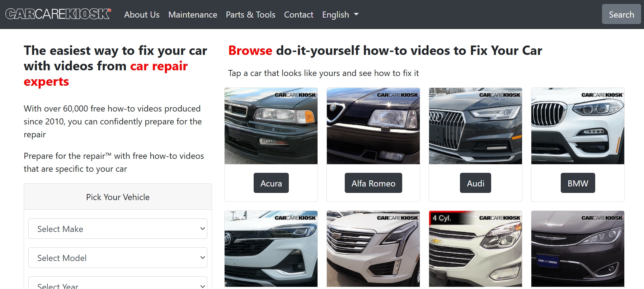Expand the English language dropdown
This screenshot has height=289, width=644.
tap(340, 15)
